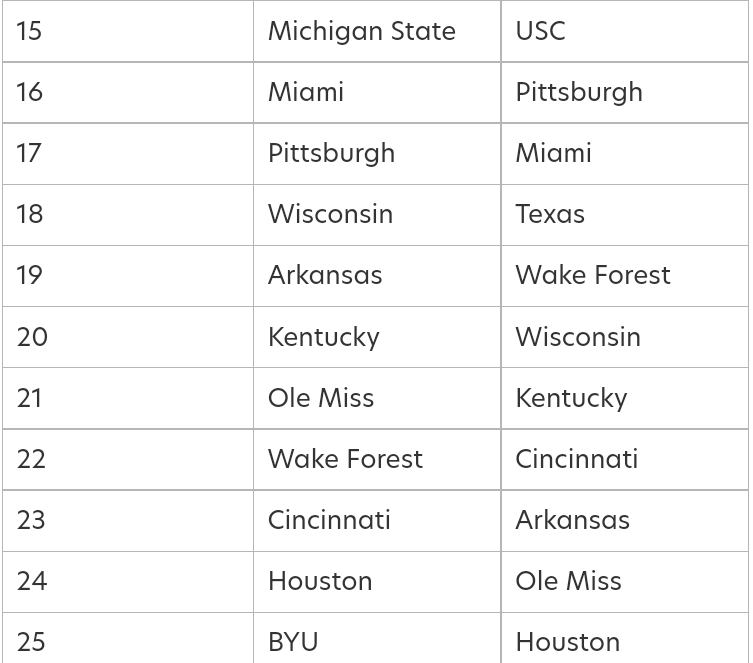The image size is (753, 663).
Task: Click Pittsburgh in row 17
Action: [x=331, y=153]
